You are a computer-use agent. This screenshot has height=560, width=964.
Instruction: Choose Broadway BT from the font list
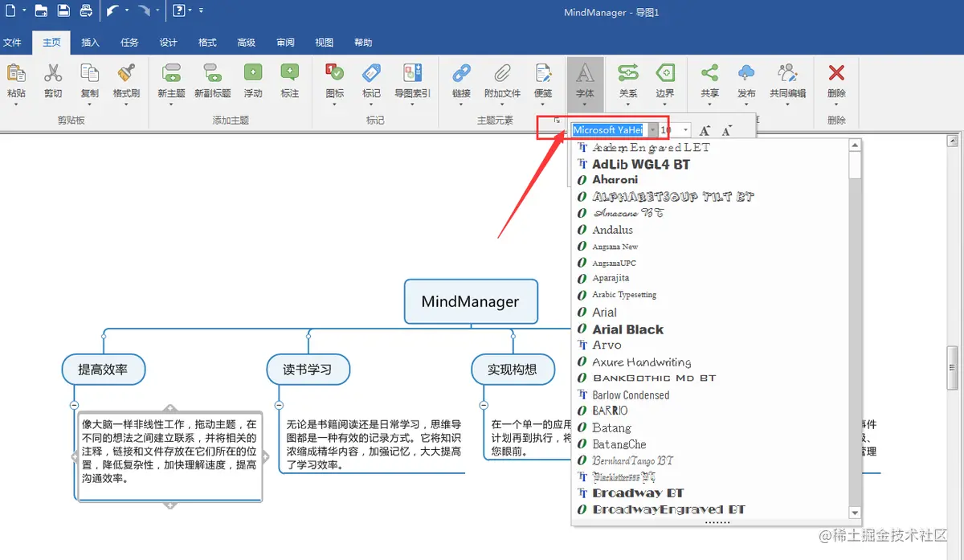[x=639, y=493]
